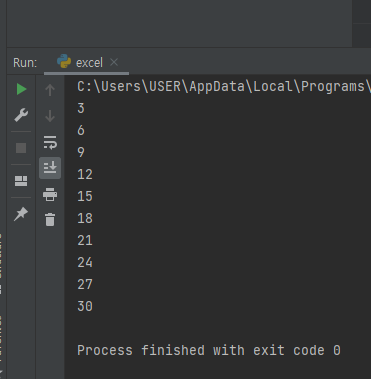Click output line 9
Screen dimensions: 371x379
tap(81, 152)
